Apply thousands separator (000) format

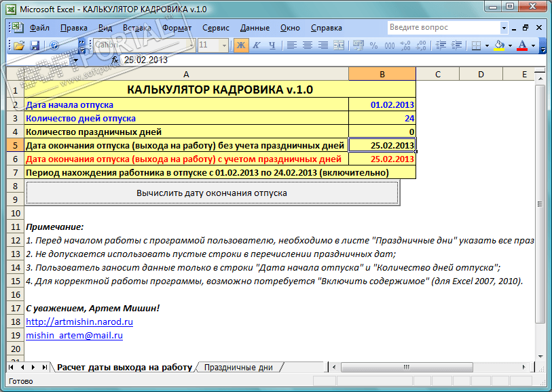click(389, 45)
